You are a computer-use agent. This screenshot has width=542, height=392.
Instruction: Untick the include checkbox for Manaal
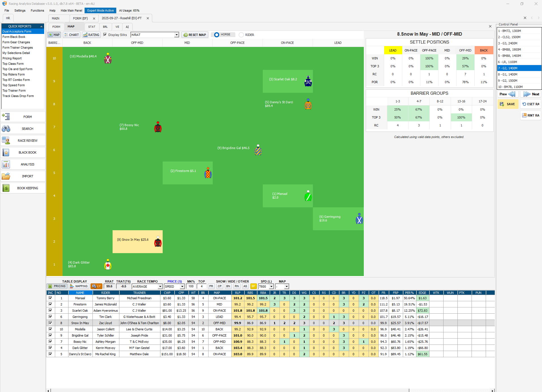[50, 298]
